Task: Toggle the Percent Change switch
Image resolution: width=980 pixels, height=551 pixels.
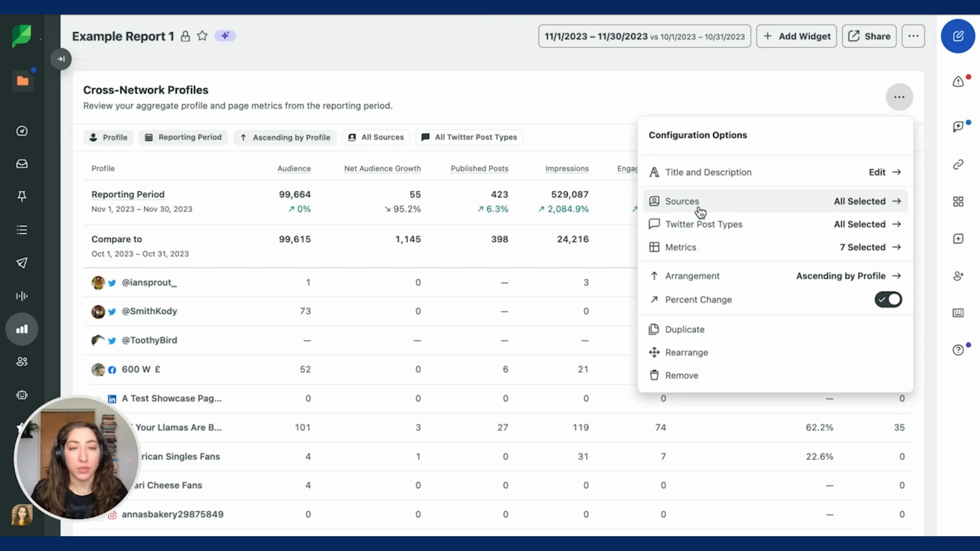Action: pos(888,299)
